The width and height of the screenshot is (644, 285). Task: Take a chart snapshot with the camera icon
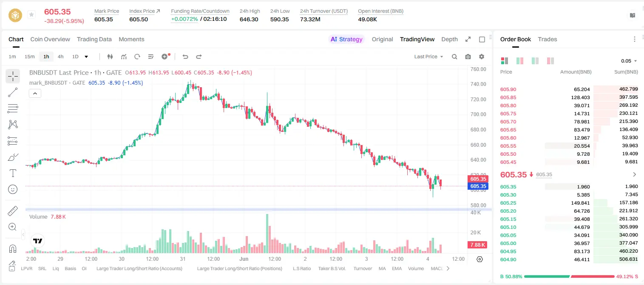click(x=468, y=57)
